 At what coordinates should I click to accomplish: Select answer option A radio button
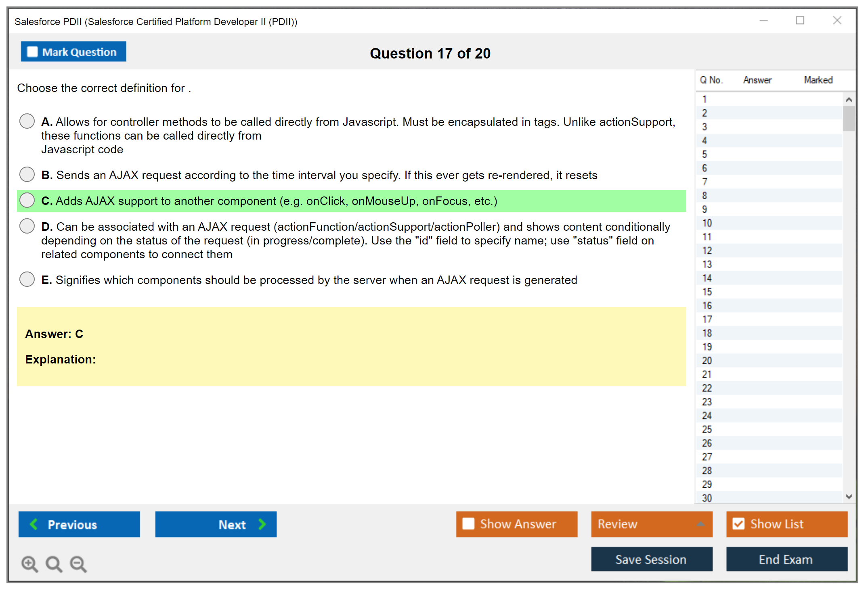(27, 121)
